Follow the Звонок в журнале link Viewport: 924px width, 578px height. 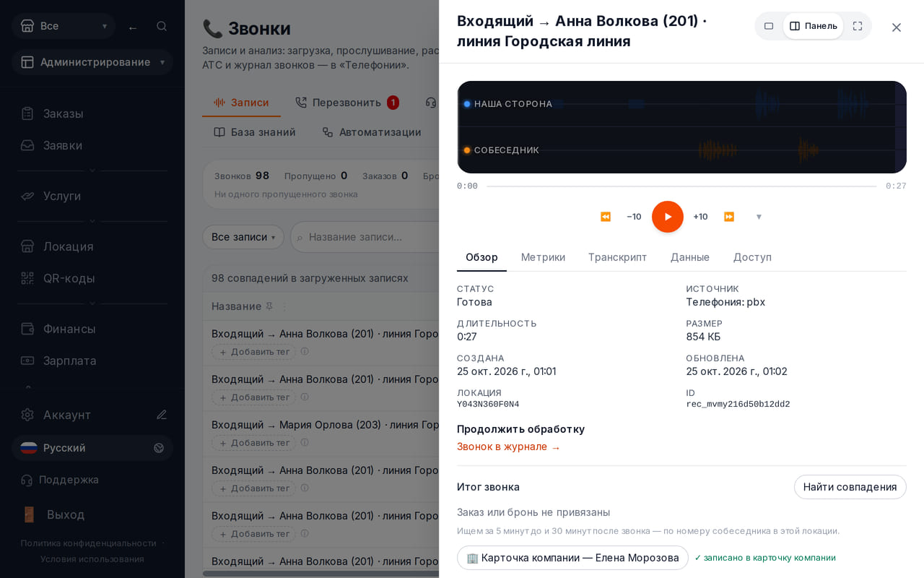509,447
